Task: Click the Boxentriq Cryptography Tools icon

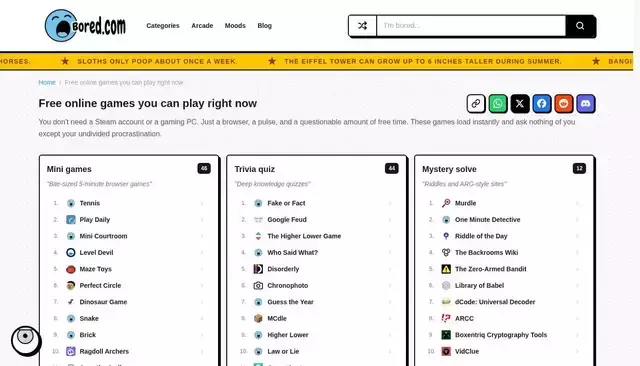Action: pos(446,335)
